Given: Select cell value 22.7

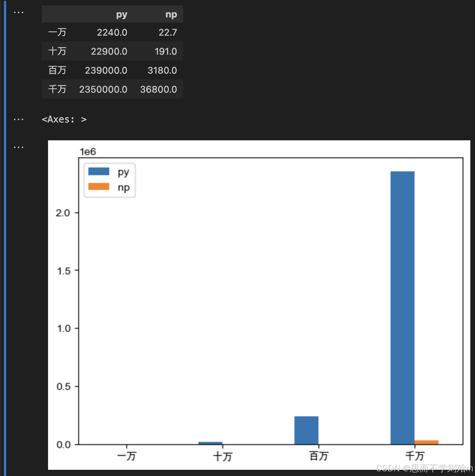Looking at the screenshot, I should [168, 33].
